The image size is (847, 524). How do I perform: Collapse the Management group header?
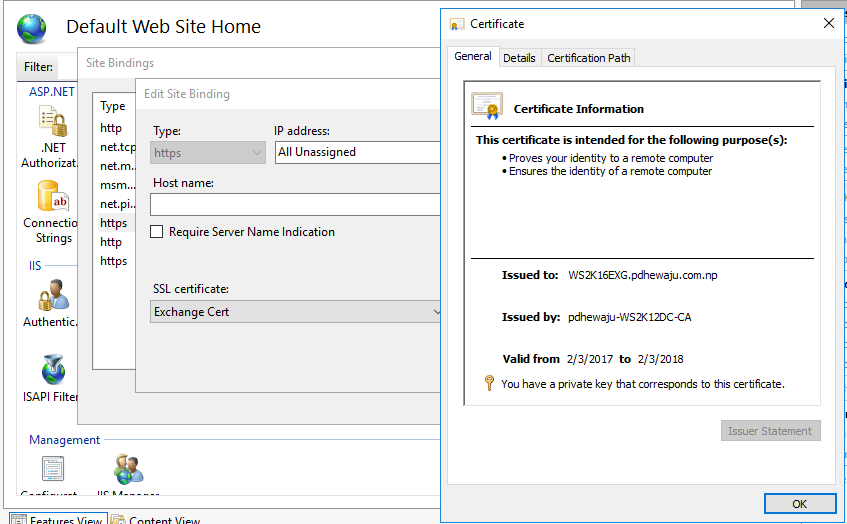(x=64, y=440)
